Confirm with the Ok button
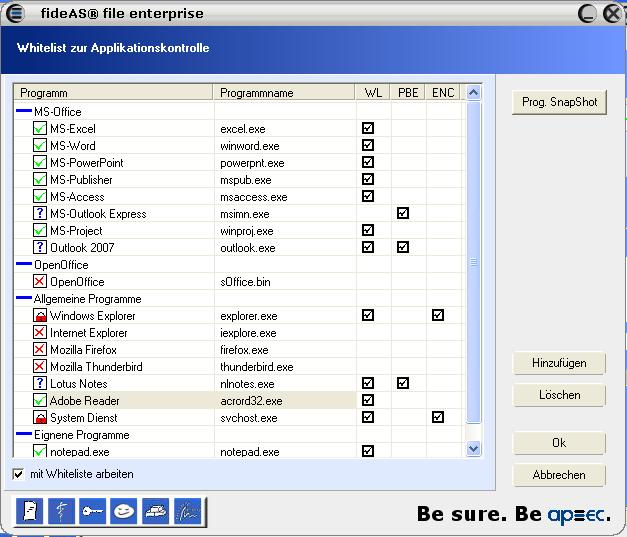This screenshot has width=627, height=537. [x=559, y=443]
